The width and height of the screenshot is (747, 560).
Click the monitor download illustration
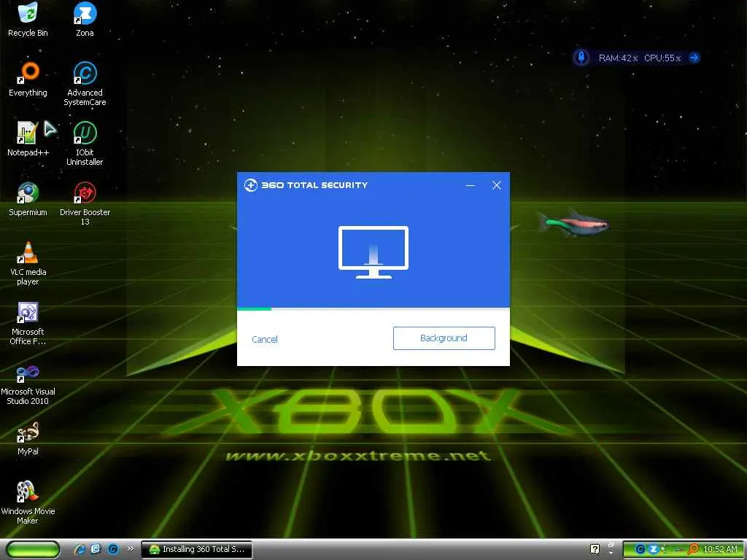pyautogui.click(x=373, y=252)
